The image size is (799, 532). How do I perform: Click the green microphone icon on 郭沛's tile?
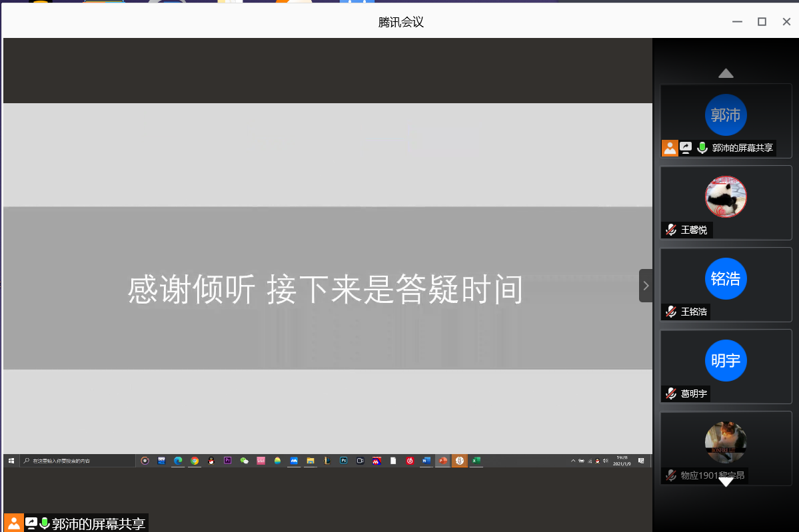[702, 148]
